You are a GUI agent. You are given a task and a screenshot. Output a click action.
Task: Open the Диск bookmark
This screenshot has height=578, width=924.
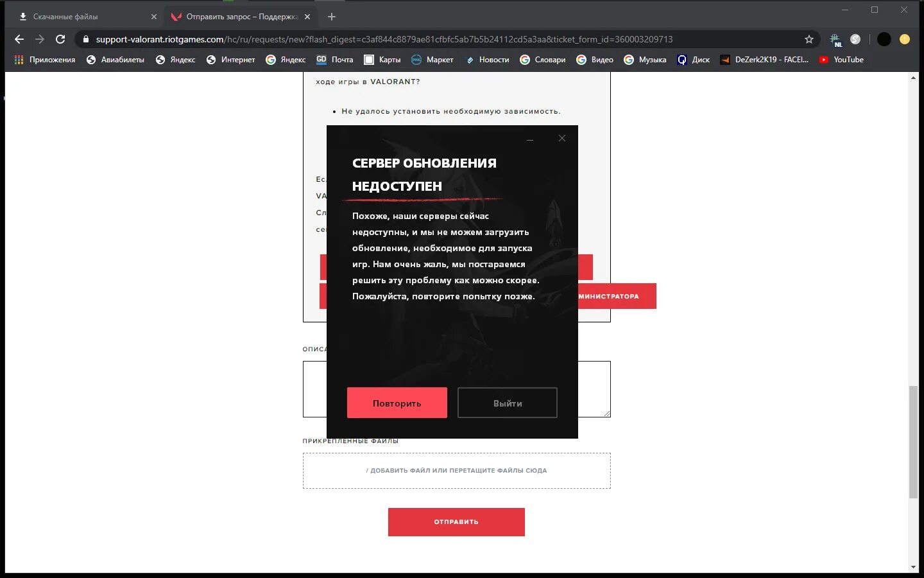click(694, 60)
